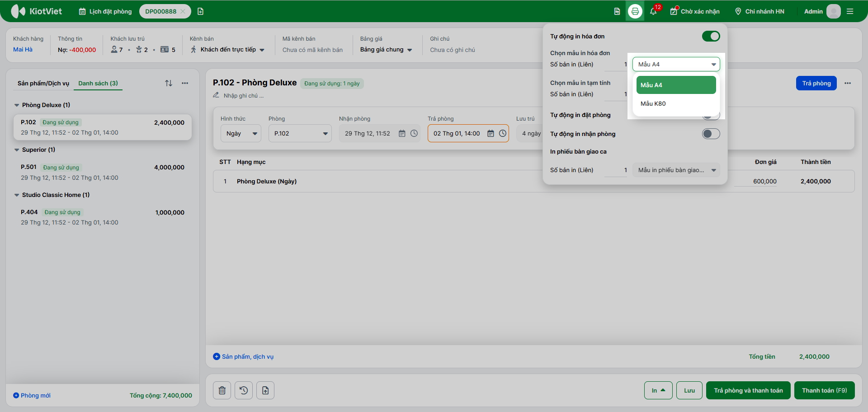868x412 pixels.
Task: Click the child guests count icon
Action: (x=139, y=49)
